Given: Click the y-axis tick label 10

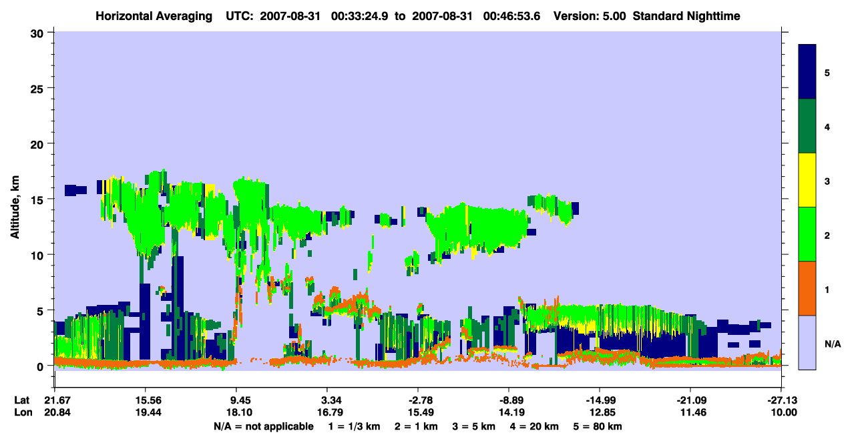Looking at the screenshot, I should 39,255.
